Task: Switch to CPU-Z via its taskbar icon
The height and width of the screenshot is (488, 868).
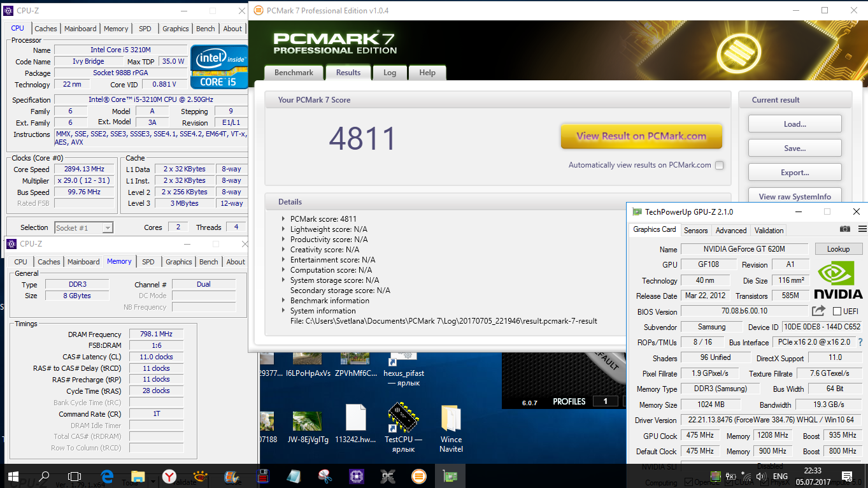Action: (357, 476)
